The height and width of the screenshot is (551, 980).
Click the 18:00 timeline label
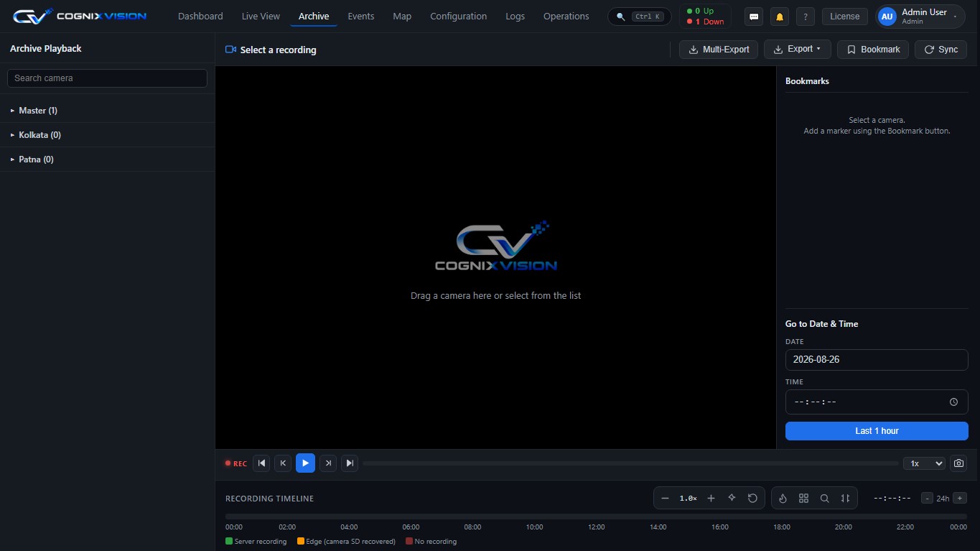[x=781, y=527]
